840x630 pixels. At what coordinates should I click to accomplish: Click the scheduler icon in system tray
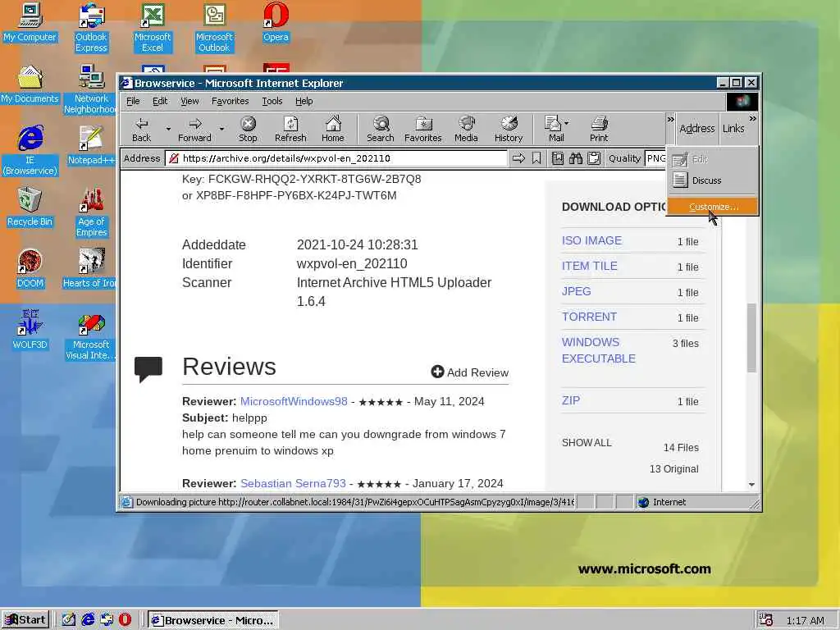point(765,620)
